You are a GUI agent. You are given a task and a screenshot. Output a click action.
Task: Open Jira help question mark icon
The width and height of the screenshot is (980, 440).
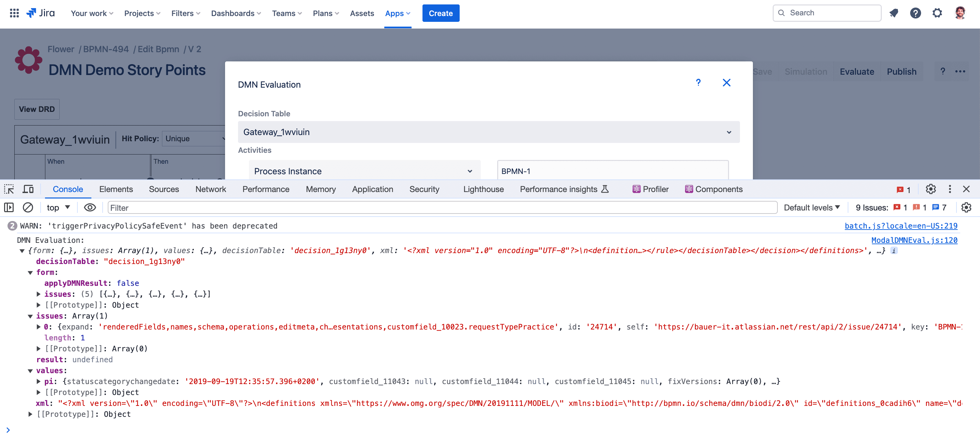coord(915,13)
